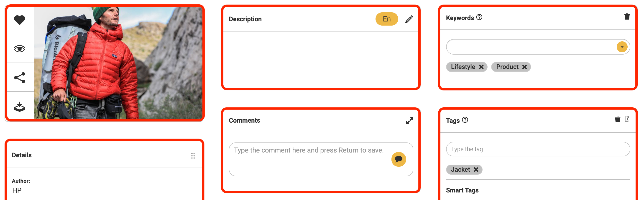
Task: Toggle the eye watch icon
Action: coord(20,49)
